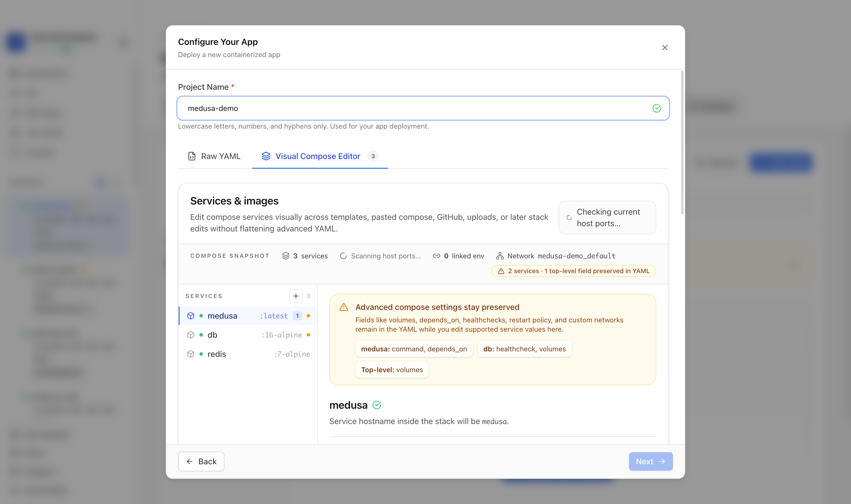Screen dimensions: 851x504
Task: Click the blue 1 badge on medusa row
Action: click(297, 316)
